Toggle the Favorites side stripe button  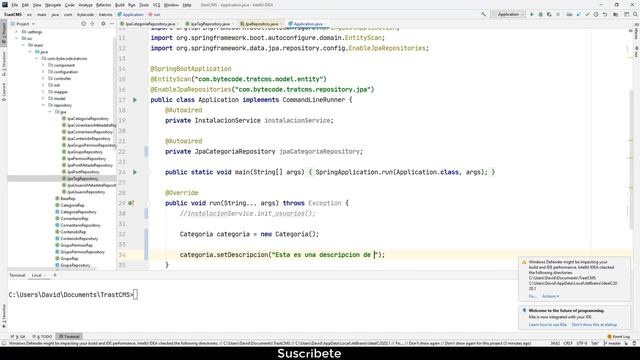pyautogui.click(x=4, y=316)
